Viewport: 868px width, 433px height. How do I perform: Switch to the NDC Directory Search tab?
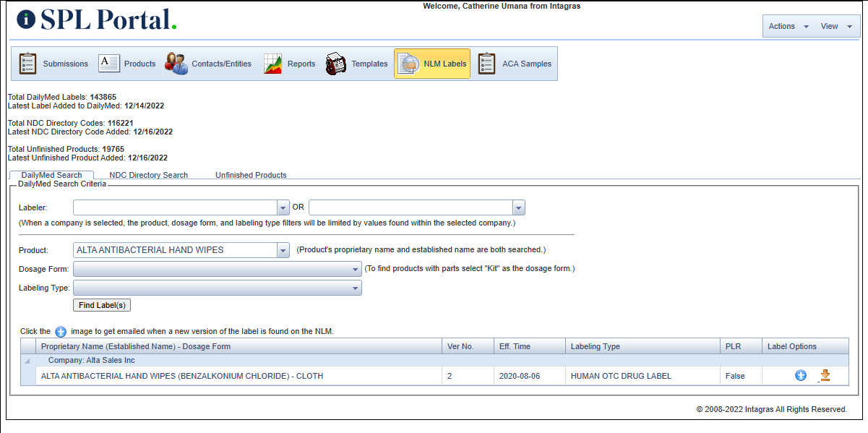point(149,175)
